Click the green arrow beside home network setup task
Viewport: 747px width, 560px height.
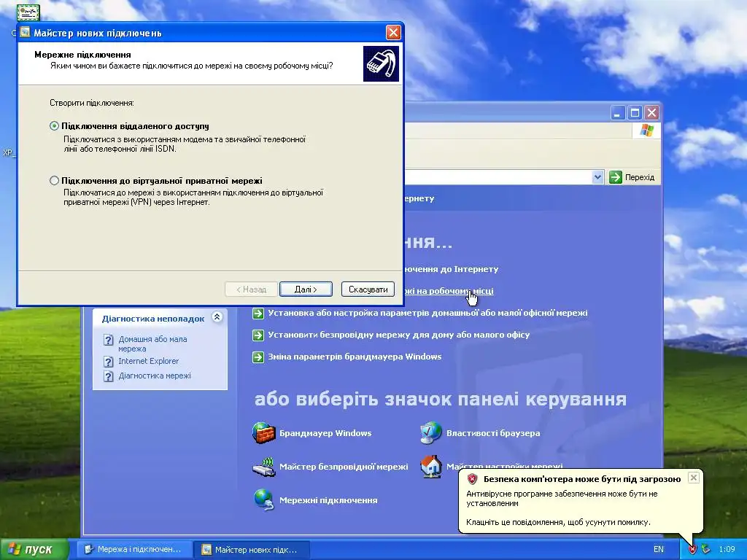(258, 314)
